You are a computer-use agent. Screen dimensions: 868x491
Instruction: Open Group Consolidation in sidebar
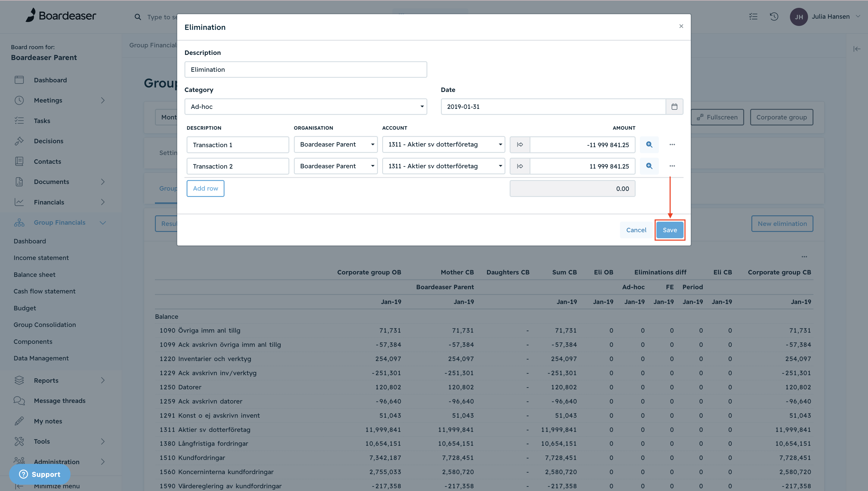click(45, 325)
